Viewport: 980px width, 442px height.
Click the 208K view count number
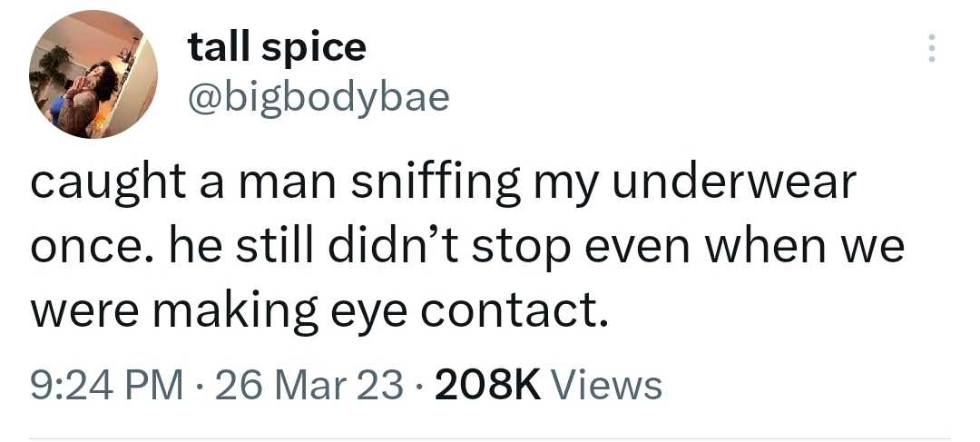point(487,385)
